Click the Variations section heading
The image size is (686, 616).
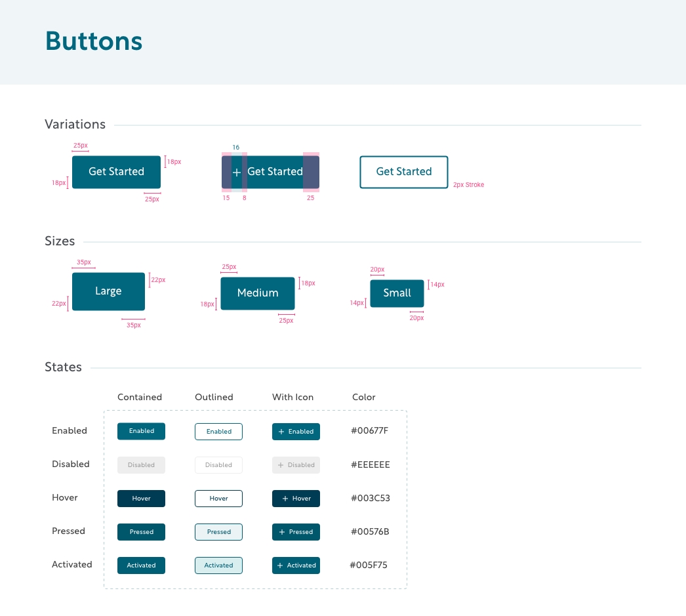click(x=75, y=124)
